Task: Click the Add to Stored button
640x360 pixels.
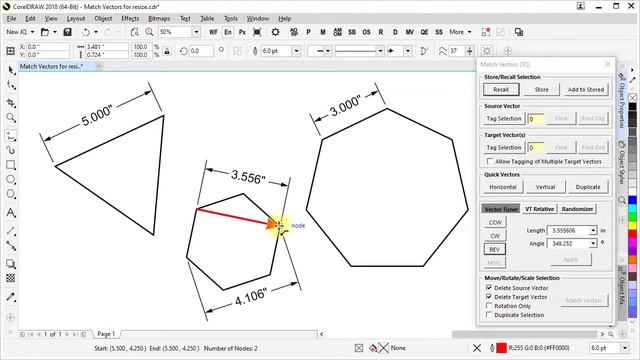Action: 586,89
